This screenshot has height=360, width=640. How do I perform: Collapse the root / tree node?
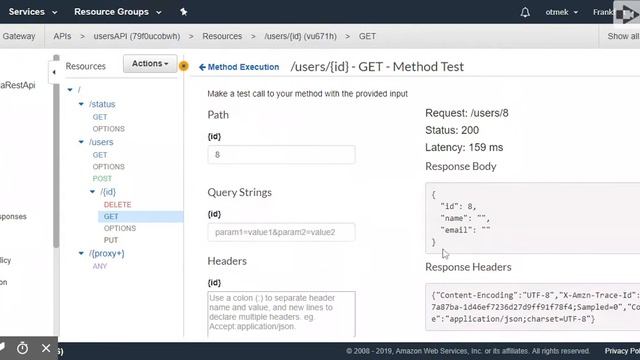pos(70,89)
